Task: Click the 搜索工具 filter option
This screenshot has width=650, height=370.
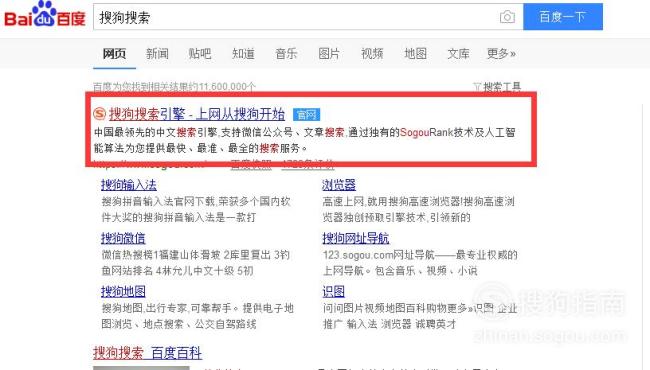Action: click(x=497, y=87)
